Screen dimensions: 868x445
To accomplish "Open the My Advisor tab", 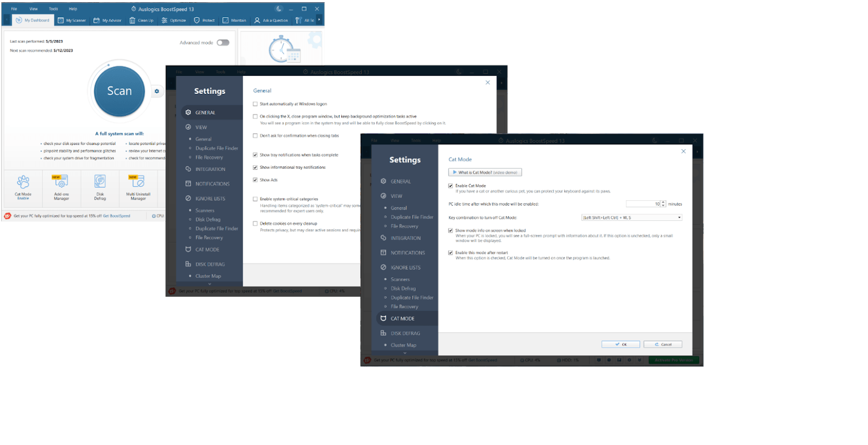I will (107, 20).
